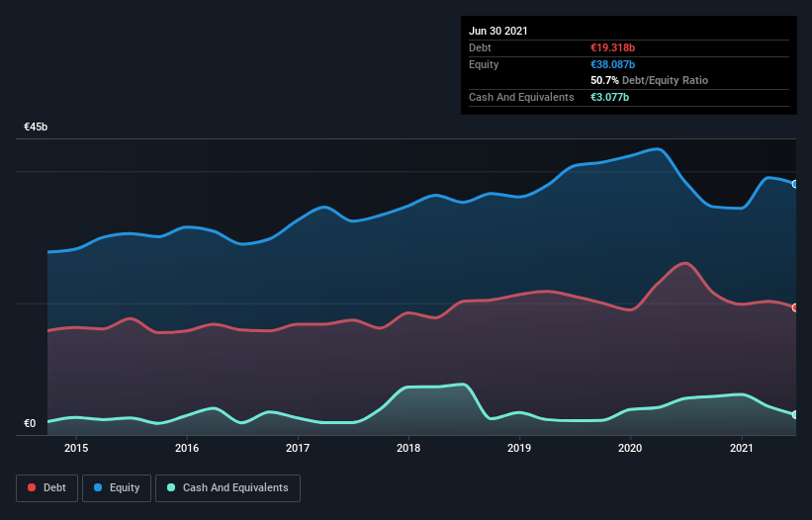Click the 2016 x-axis label
This screenshot has width=812, height=520.
pos(187,448)
